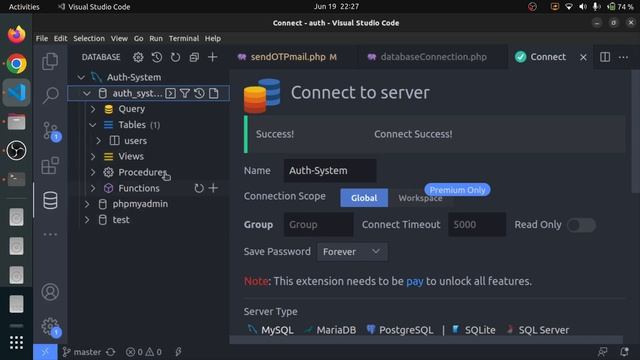Open the Database view in activity bar

(50, 200)
